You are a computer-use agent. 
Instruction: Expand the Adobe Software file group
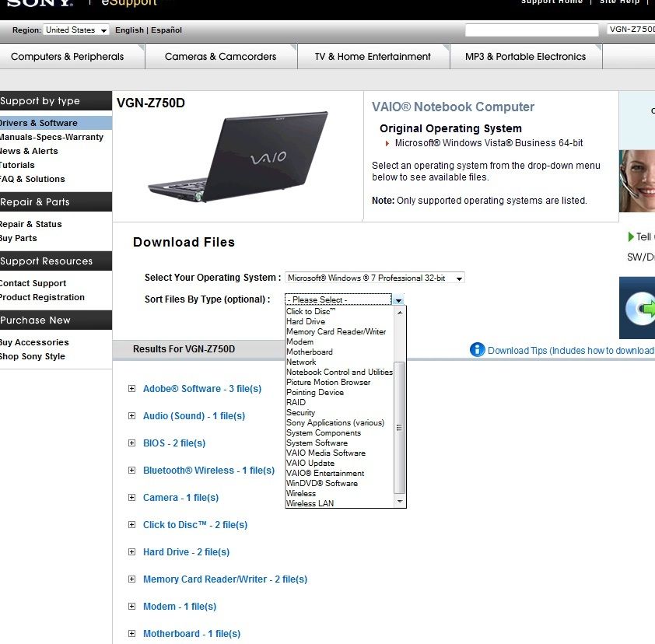click(x=131, y=388)
